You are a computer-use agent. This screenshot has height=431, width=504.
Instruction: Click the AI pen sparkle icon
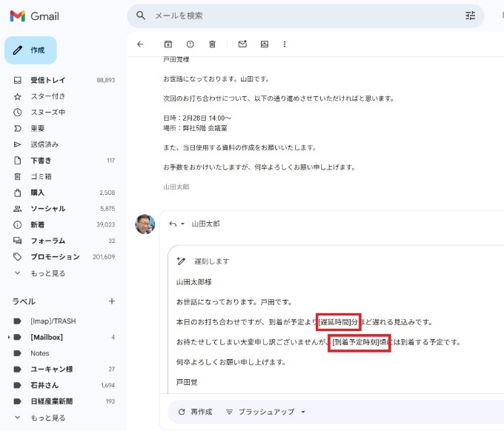point(181,261)
